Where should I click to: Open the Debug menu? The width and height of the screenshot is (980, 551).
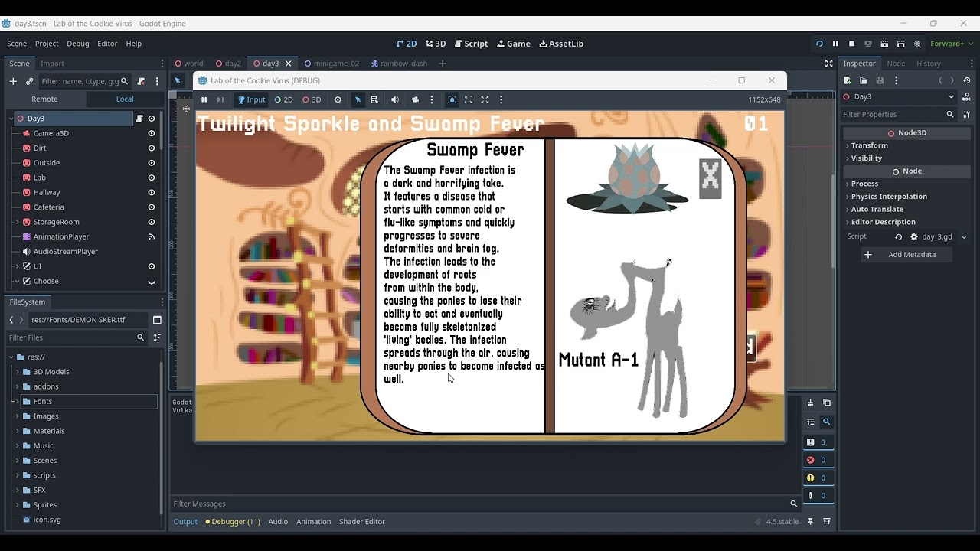tap(78, 44)
